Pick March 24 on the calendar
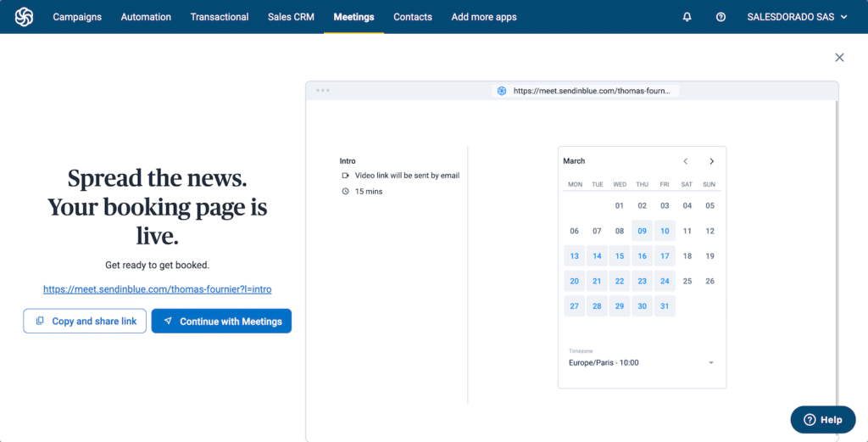Image resolution: width=868 pixels, height=442 pixels. point(665,281)
